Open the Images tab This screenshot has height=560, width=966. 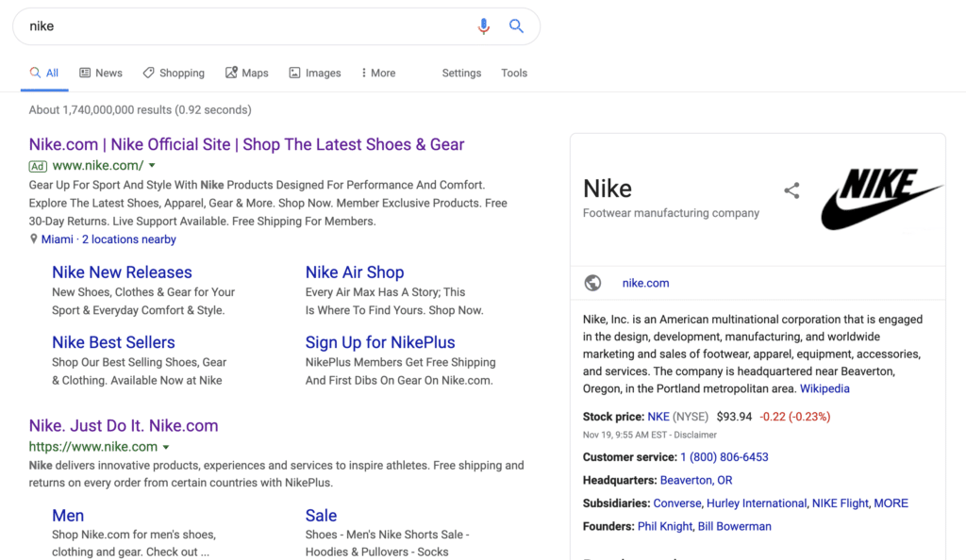point(315,73)
